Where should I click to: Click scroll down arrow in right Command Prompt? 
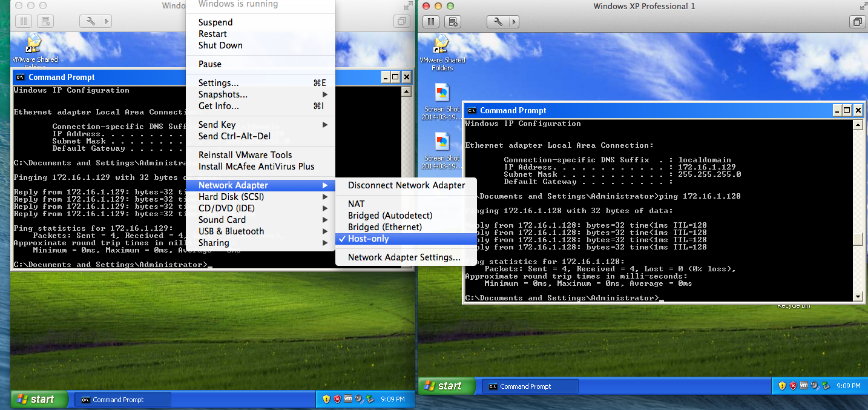coord(858,297)
